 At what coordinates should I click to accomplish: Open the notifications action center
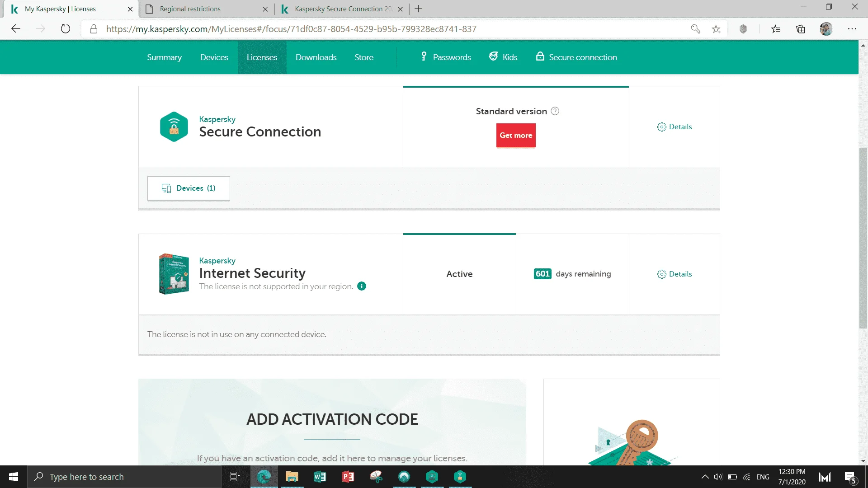pyautogui.click(x=850, y=477)
